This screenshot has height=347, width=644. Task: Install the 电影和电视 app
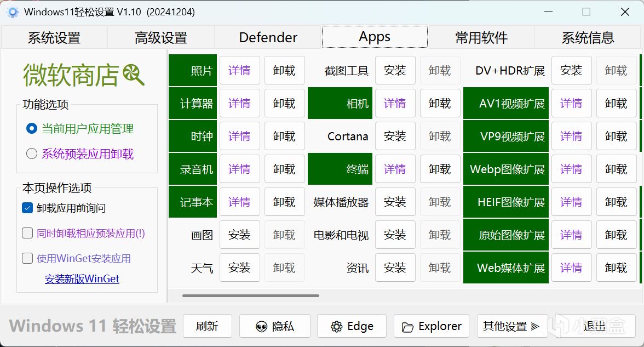tap(395, 235)
